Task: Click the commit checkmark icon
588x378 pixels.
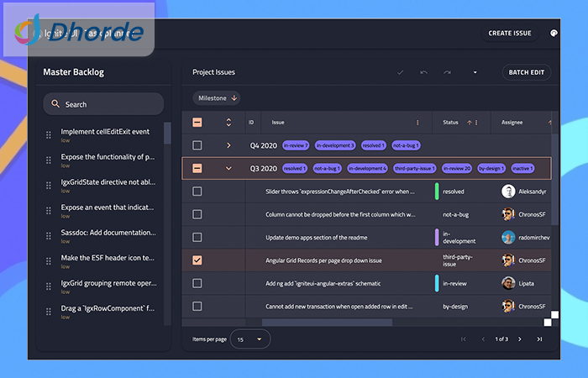Action: (400, 72)
